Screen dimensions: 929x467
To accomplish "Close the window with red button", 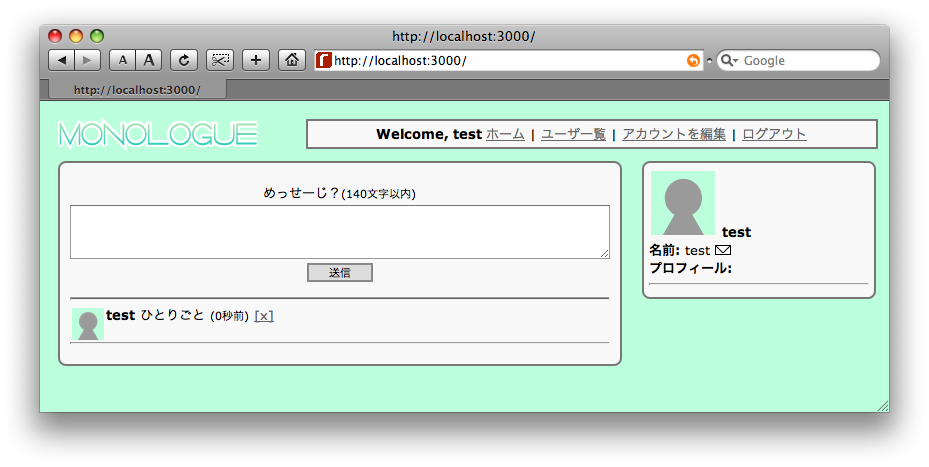I will click(x=55, y=36).
